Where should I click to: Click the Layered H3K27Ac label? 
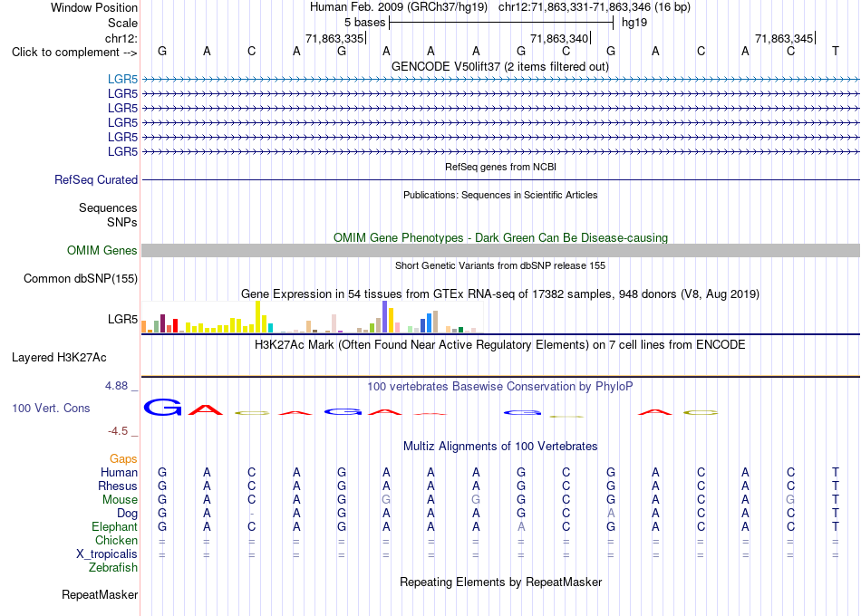click(x=59, y=358)
